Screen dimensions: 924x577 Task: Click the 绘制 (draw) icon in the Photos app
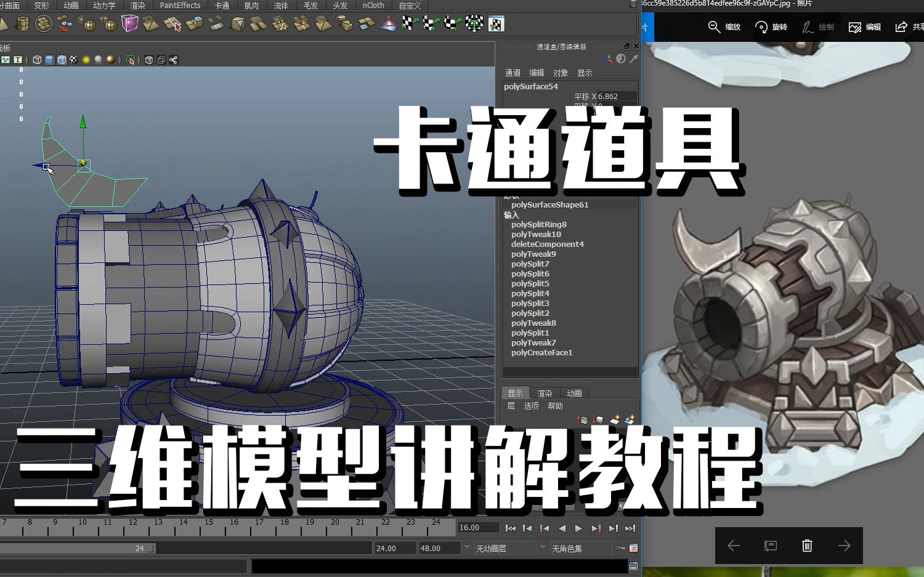coord(817,26)
